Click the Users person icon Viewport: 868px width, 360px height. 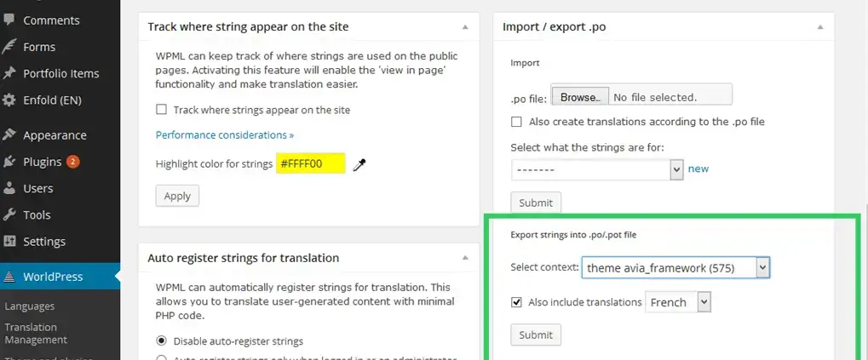[x=9, y=188]
